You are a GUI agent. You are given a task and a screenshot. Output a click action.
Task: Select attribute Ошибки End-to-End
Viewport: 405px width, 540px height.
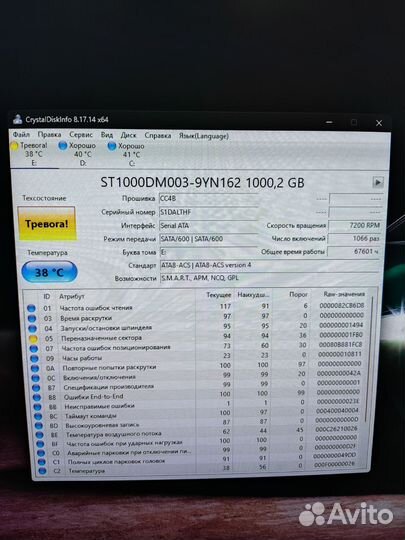(197, 395)
